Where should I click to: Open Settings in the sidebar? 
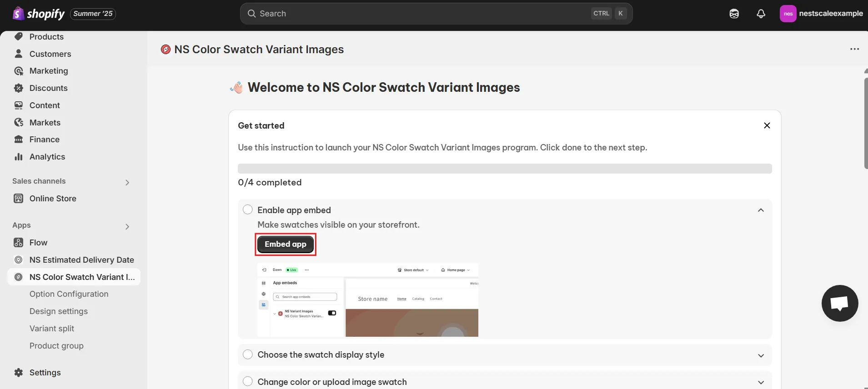coord(45,373)
